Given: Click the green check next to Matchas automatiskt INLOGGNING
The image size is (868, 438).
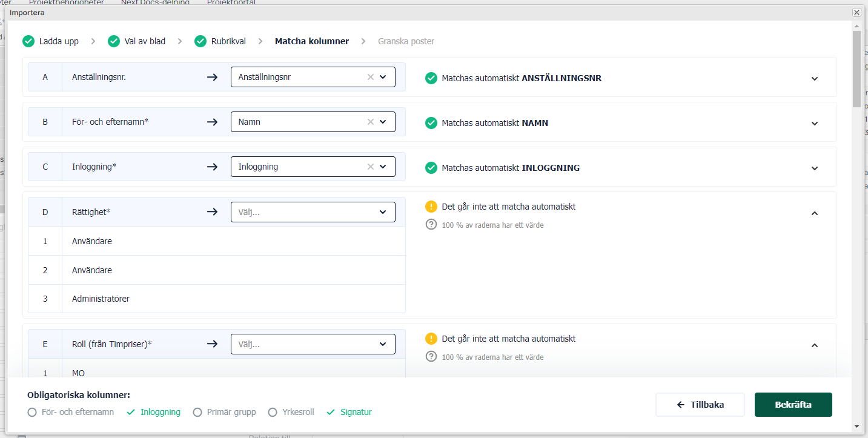Looking at the screenshot, I should tap(431, 168).
